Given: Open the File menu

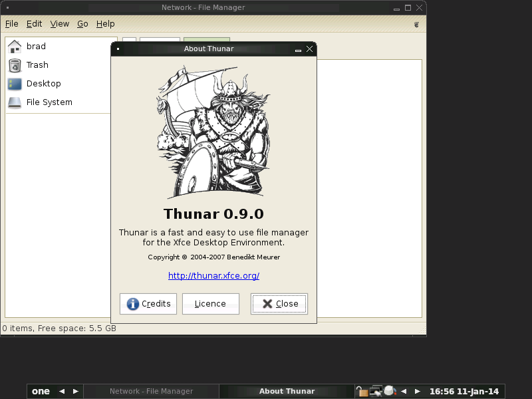Looking at the screenshot, I should (11, 24).
